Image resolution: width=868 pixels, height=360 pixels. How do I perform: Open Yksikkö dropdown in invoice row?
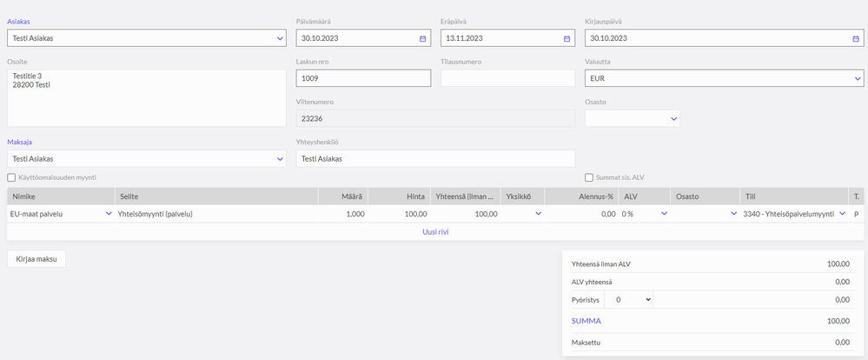coord(538,214)
